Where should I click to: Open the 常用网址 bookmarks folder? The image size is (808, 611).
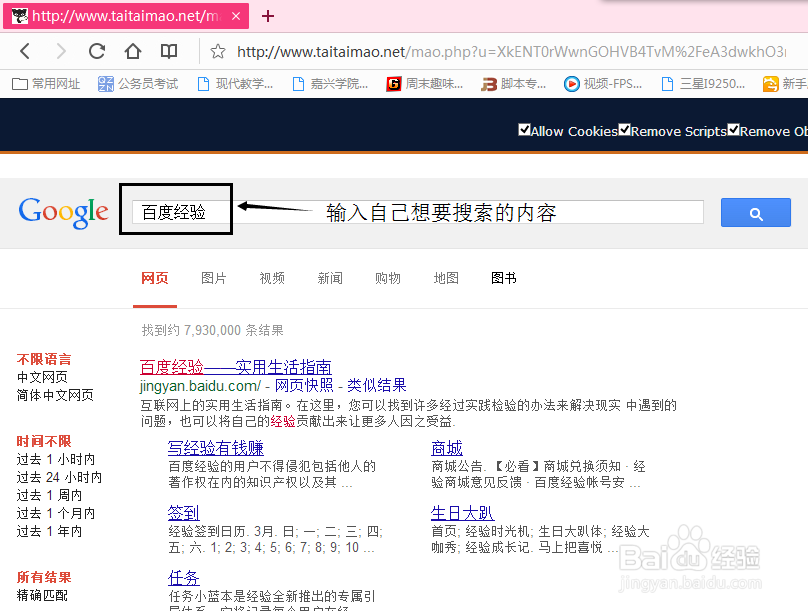[x=46, y=83]
